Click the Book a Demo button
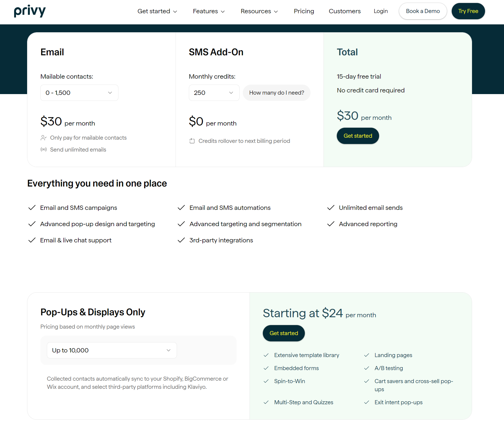Image resolution: width=504 pixels, height=433 pixels. (x=423, y=11)
